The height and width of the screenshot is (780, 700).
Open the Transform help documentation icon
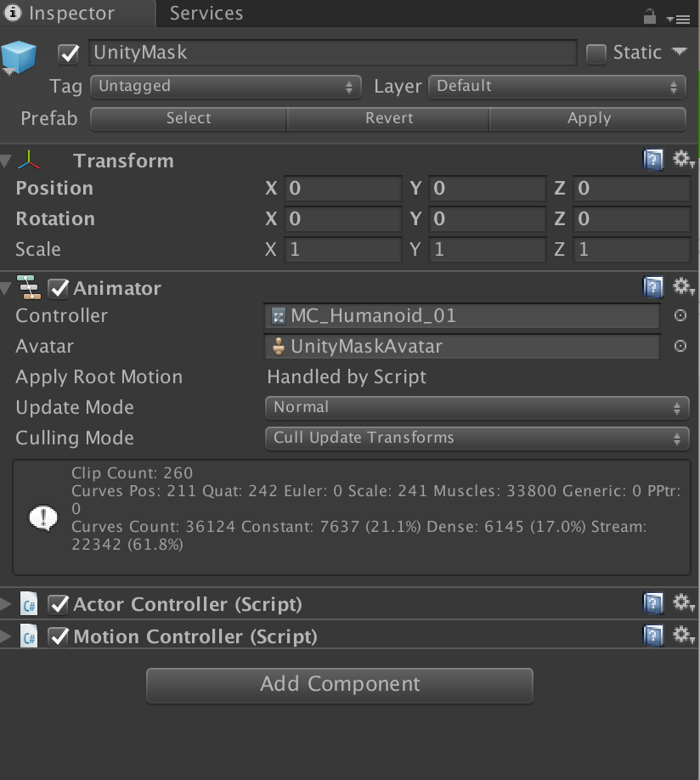653,159
